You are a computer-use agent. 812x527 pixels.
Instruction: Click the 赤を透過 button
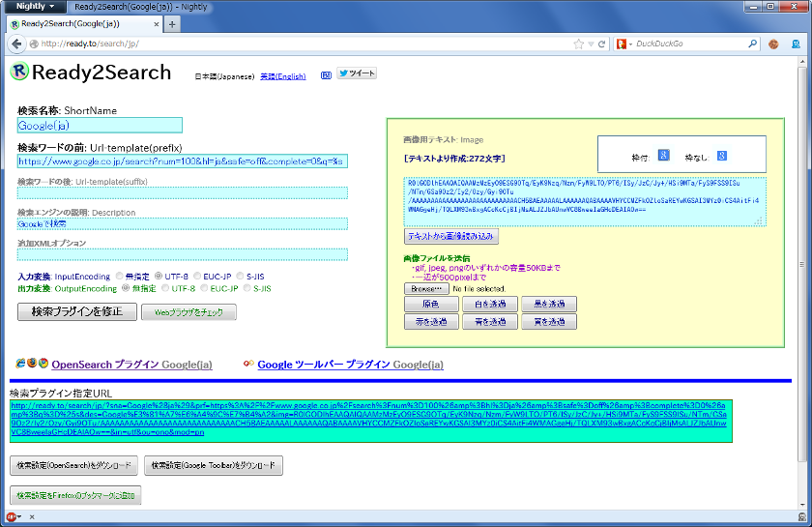[431, 322]
